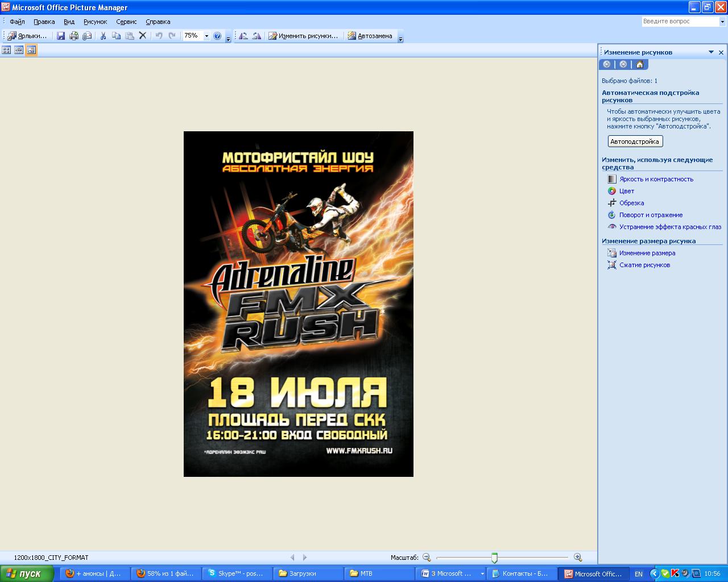Image resolution: width=728 pixels, height=582 pixels.
Task: Open the Сервис menu
Action: 126,22
